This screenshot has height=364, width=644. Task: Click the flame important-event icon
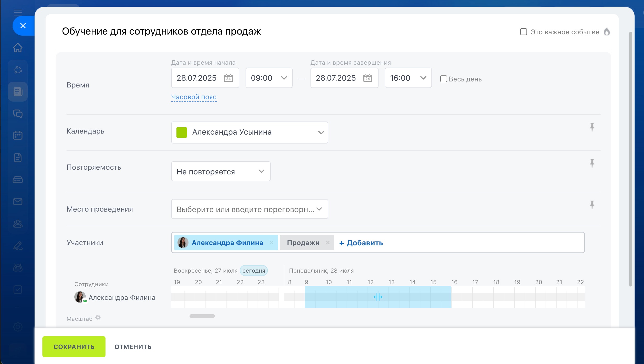[x=607, y=32]
